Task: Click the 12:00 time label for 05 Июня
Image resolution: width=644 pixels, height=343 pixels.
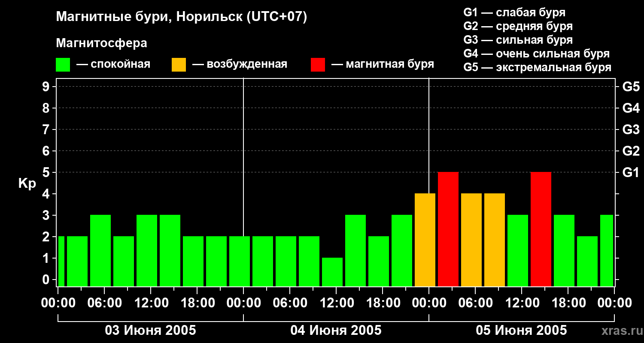Action: pyautogui.click(x=522, y=303)
